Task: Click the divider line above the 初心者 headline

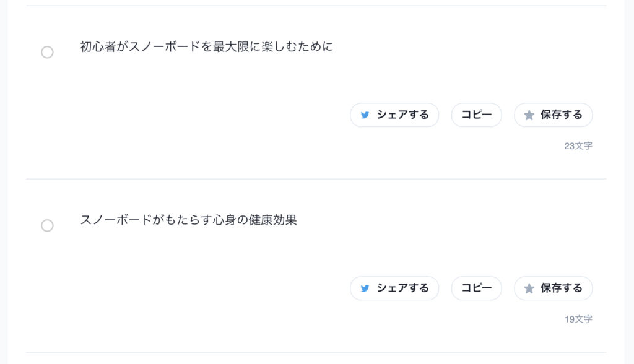Action: click(x=316, y=6)
